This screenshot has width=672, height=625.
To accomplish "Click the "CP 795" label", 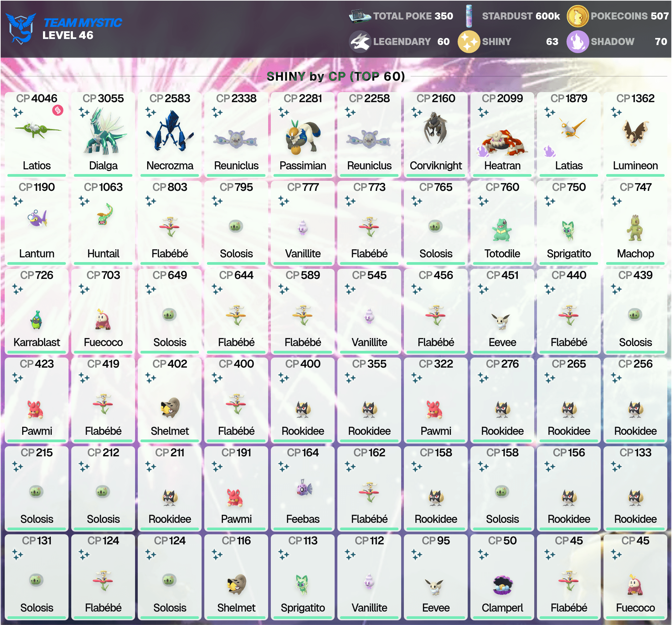I will [236, 187].
